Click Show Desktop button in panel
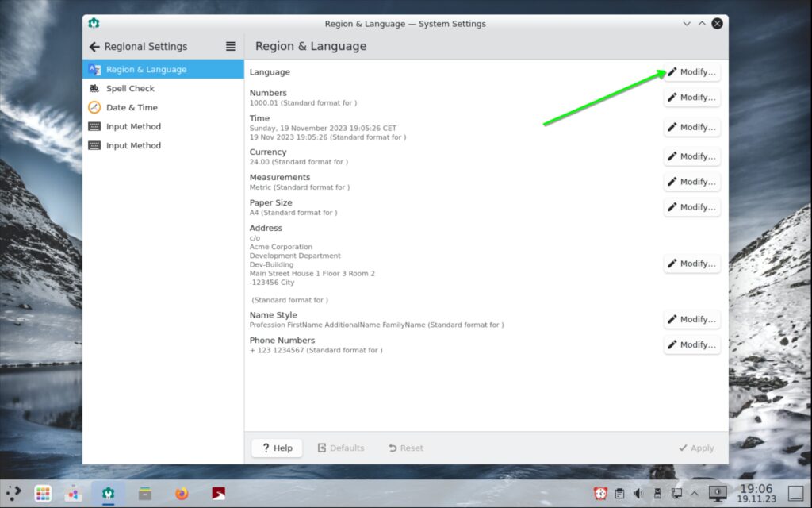 click(796, 493)
